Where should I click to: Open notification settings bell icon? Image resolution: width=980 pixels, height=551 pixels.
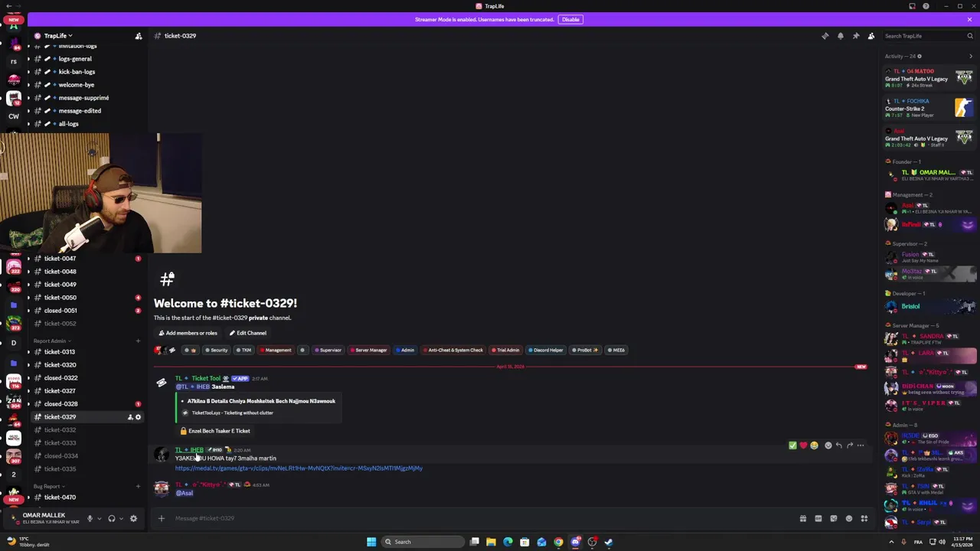pos(841,36)
